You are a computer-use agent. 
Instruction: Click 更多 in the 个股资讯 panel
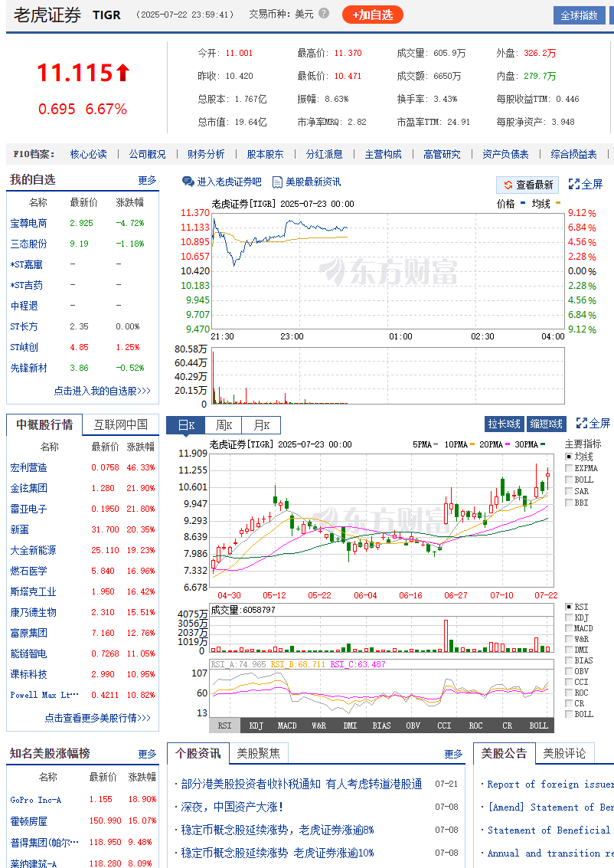(453, 754)
